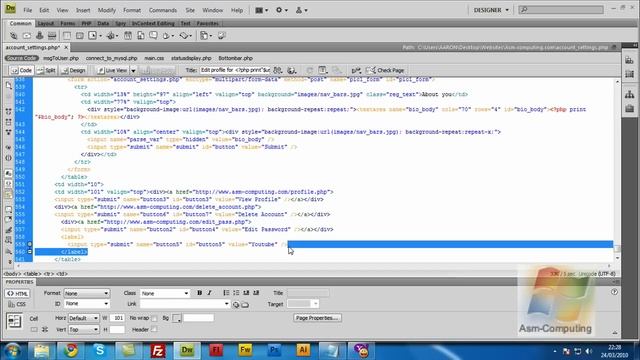Open Skype from the taskbar
The image size is (640, 360).
(100, 350)
